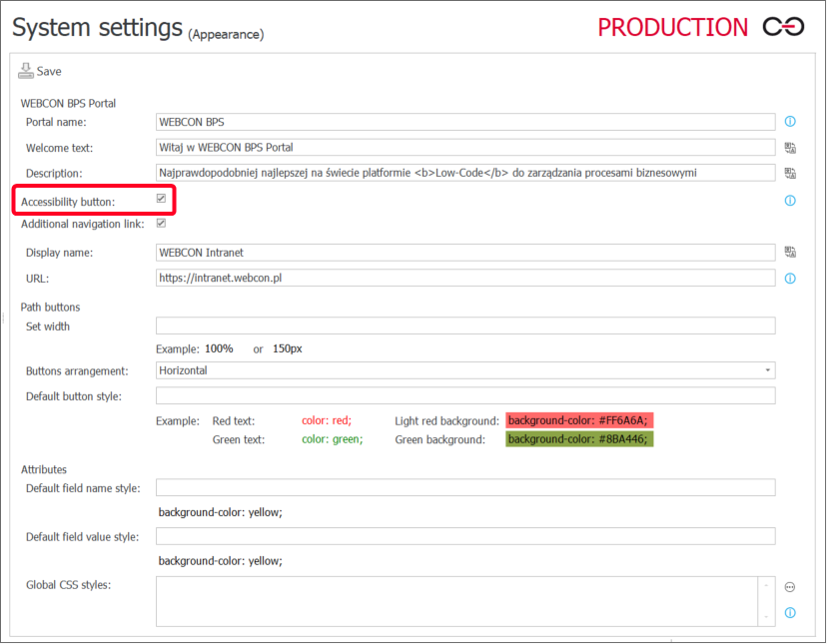Click the Default button style field
Image resolution: width=827 pixels, height=644 pixels.
click(465, 396)
